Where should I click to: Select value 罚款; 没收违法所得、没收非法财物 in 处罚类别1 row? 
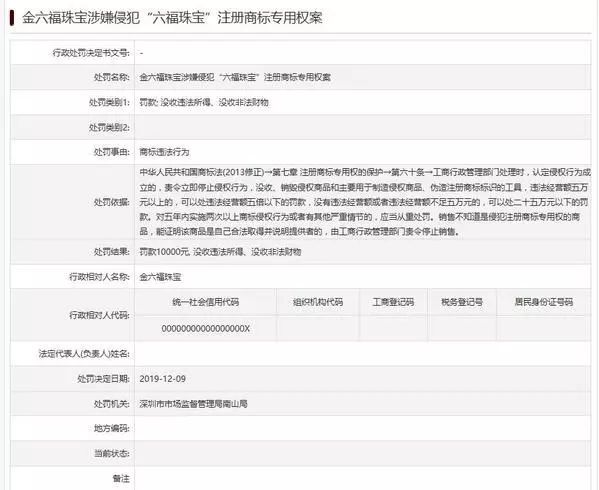pyautogui.click(x=204, y=102)
